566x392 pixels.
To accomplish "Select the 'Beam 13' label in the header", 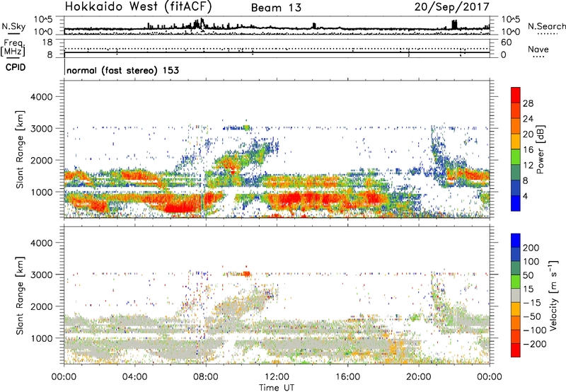I will point(276,8).
